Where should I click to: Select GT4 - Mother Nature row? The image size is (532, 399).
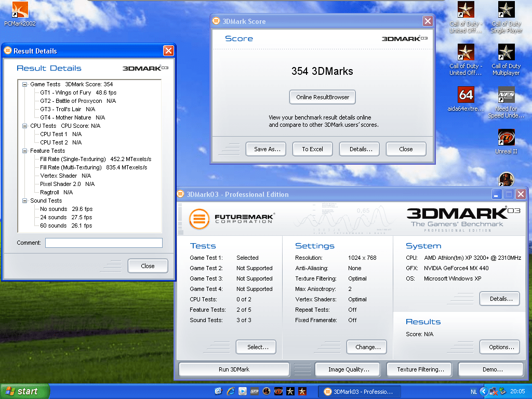click(72, 117)
